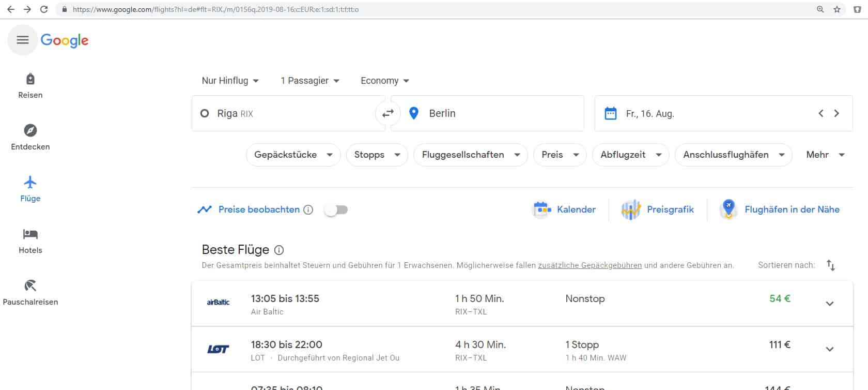The height and width of the screenshot is (390, 868).
Task: Bookmark page with the star icon
Action: pyautogui.click(x=837, y=9)
